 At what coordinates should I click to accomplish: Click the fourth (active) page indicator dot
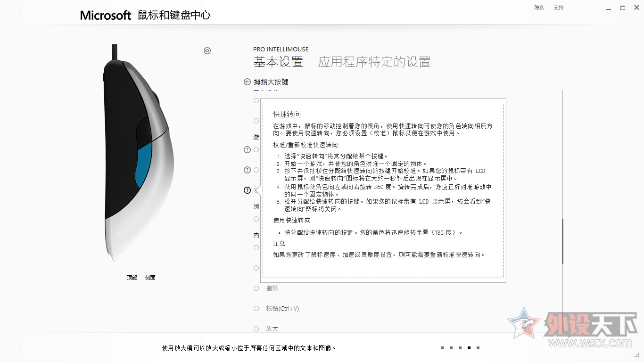[x=469, y=348]
